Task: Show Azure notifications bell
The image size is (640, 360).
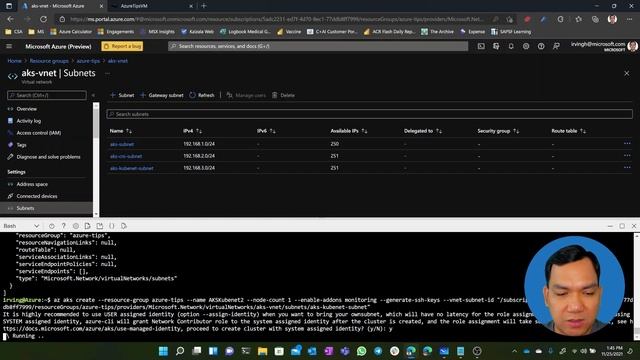Action: [x=511, y=46]
